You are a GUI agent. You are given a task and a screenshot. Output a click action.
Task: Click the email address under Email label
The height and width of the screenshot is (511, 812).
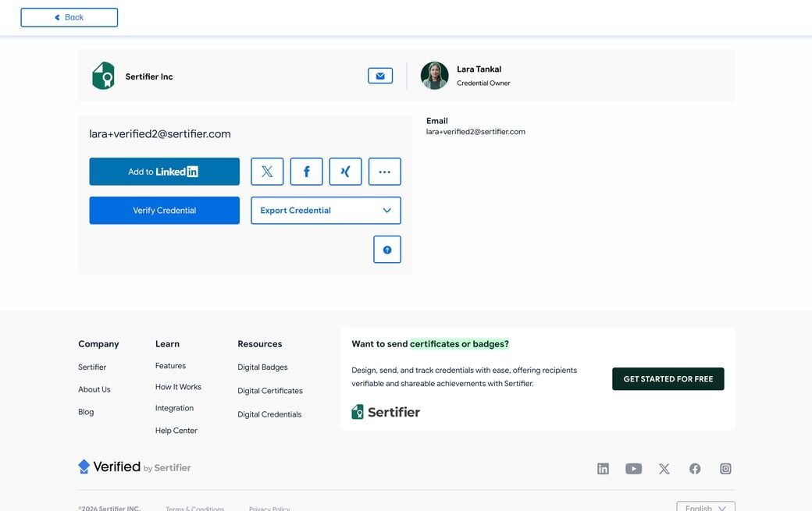(475, 132)
